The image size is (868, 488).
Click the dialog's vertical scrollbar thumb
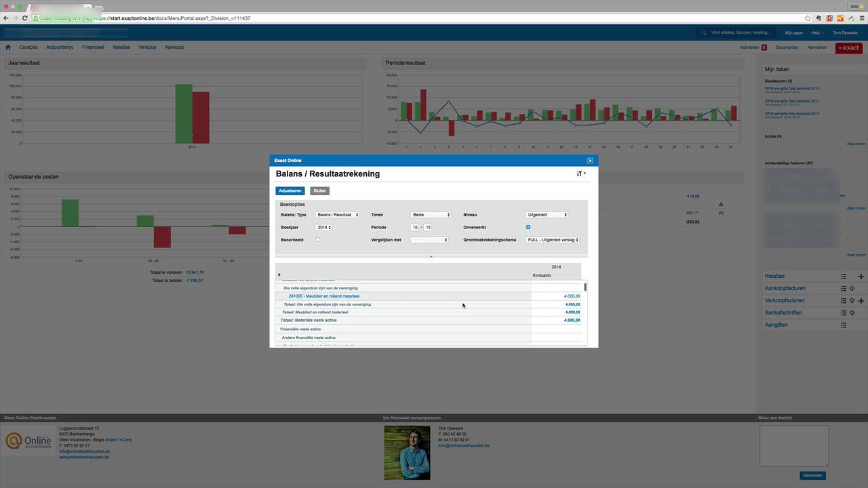(x=585, y=287)
